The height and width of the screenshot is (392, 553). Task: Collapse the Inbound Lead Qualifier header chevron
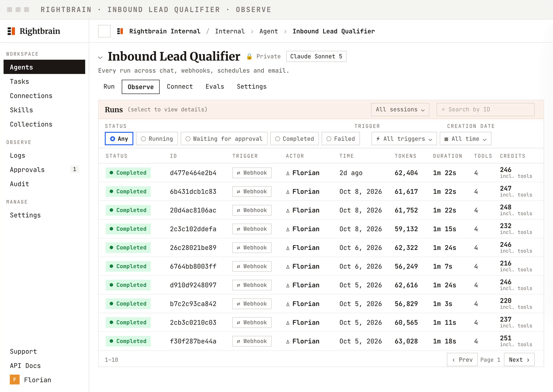(x=100, y=57)
